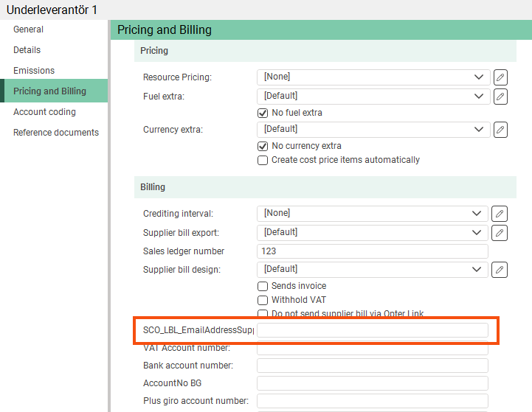The image size is (532, 412).
Task: Click the edit pencil for Supplier bill design
Action: (500, 270)
